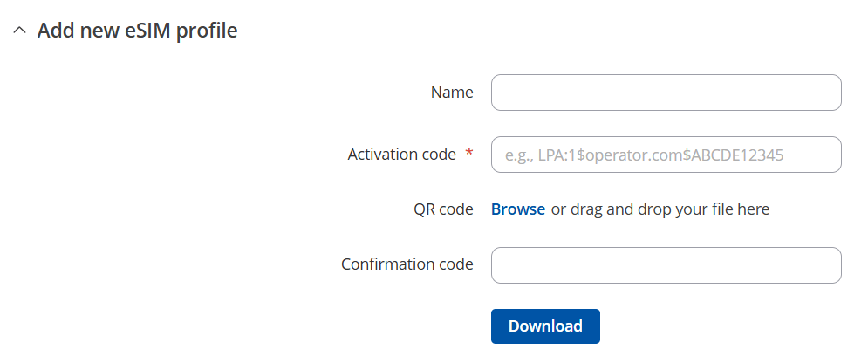
Task: Click the red required asterisk
Action: [x=469, y=155]
